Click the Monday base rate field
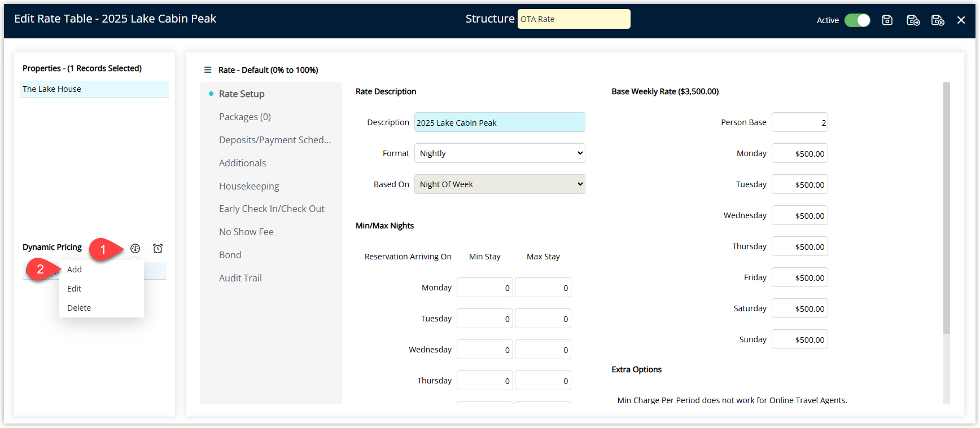This screenshot has width=980, height=428. tap(799, 153)
